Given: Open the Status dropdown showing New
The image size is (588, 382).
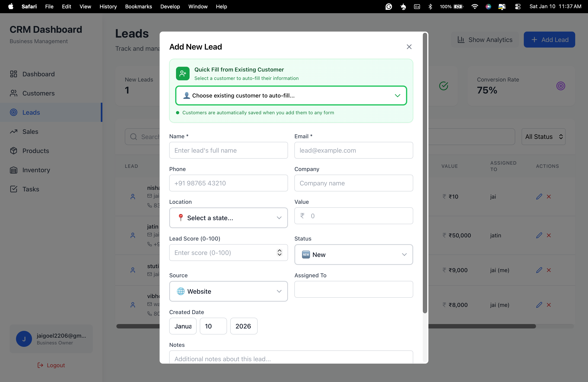Looking at the screenshot, I should pyautogui.click(x=354, y=254).
